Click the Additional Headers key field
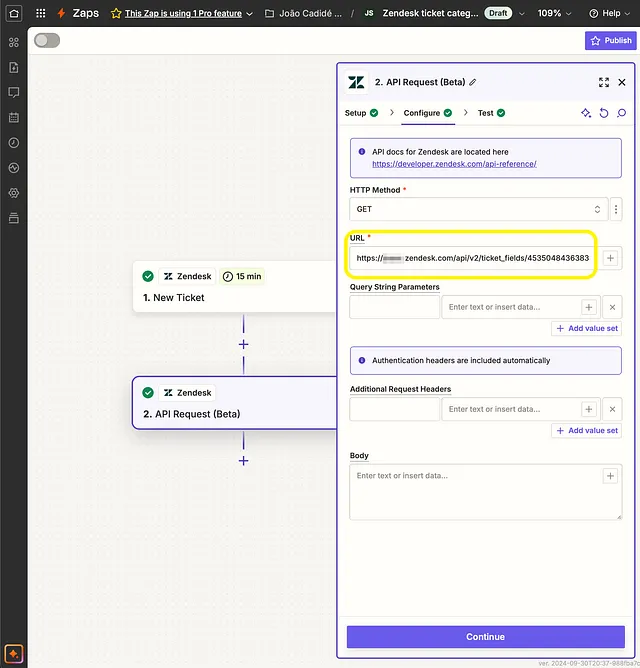640x668 pixels. (x=395, y=409)
